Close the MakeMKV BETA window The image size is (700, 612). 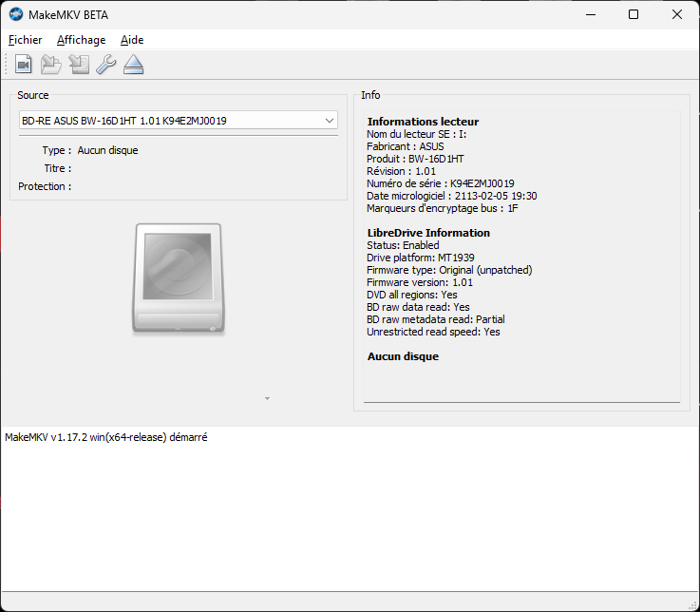[677, 15]
